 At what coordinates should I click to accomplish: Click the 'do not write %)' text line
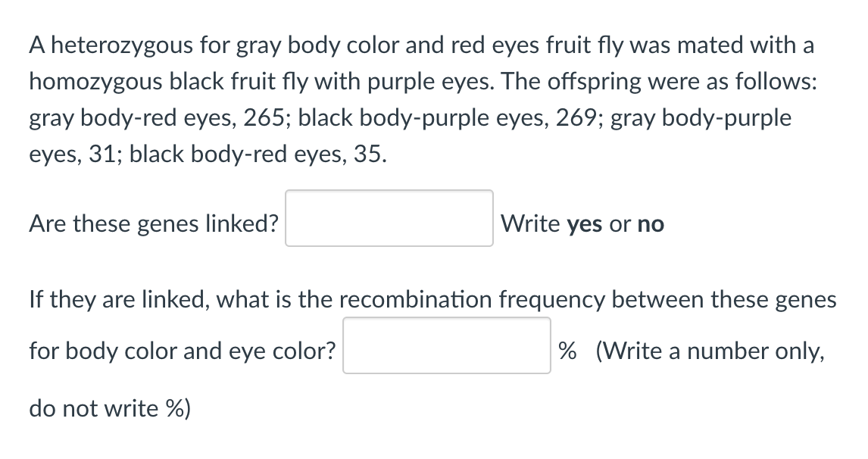pos(111,408)
